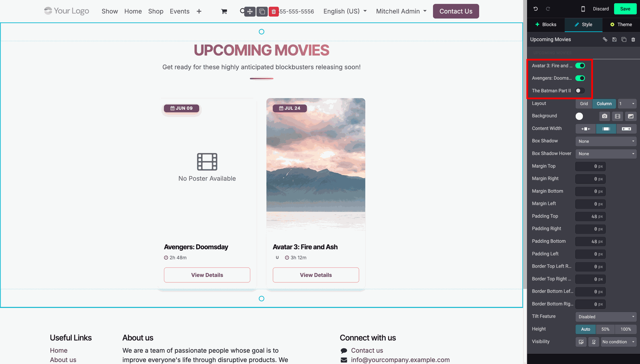Click the Margin Top value field

tap(590, 166)
